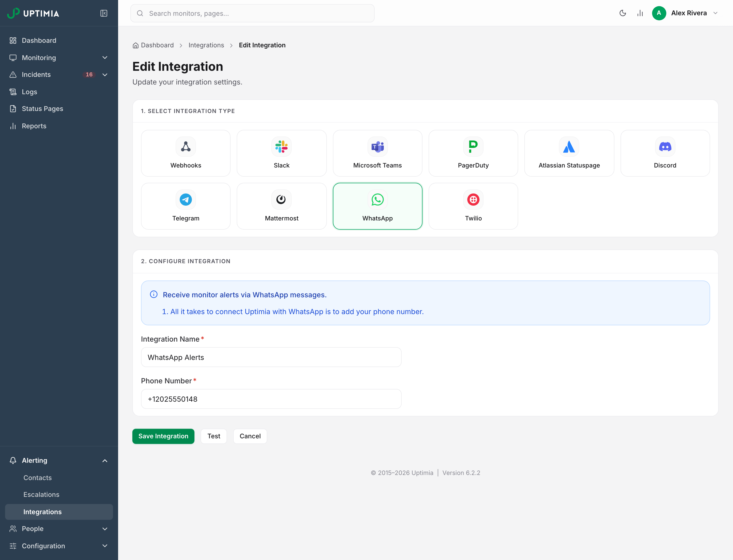The height and width of the screenshot is (560, 733).
Task: Collapse the sidebar with the panel icon
Action: [x=104, y=13]
